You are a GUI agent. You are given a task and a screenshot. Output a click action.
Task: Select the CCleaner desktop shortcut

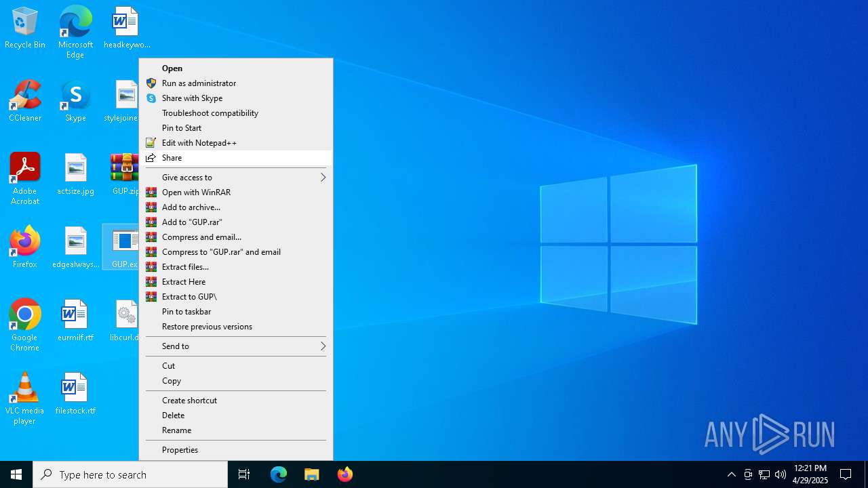click(25, 101)
